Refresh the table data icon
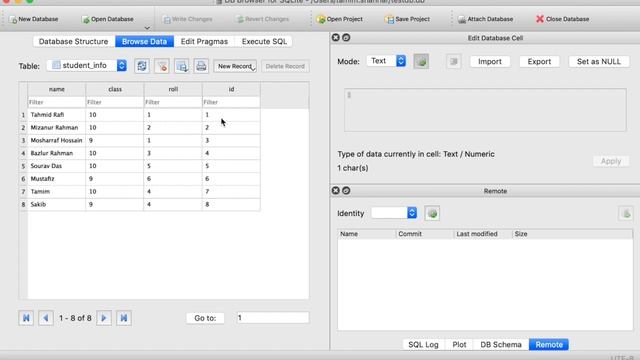The width and height of the screenshot is (640, 360). click(142, 66)
